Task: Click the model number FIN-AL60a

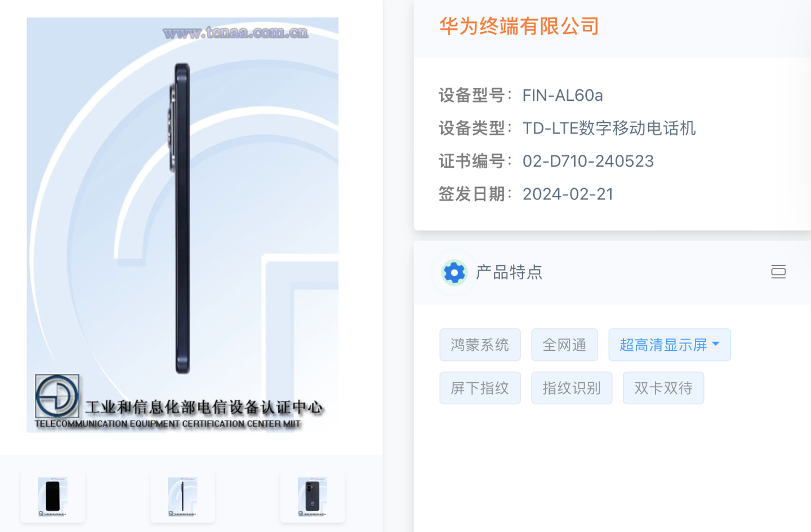Action: pos(563,95)
